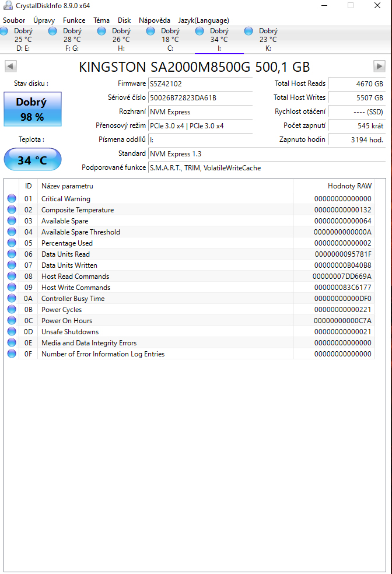This screenshot has height=574, width=392.
Task: Click status orb of Composite Temperature row
Action: (x=12, y=209)
